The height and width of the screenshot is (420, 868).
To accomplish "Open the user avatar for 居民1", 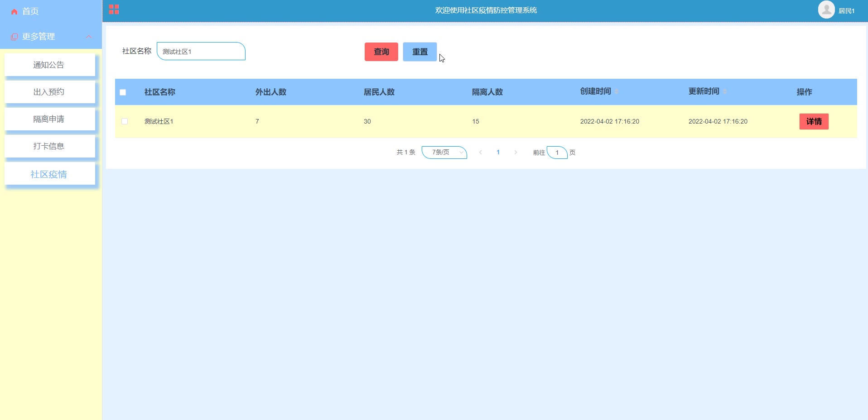I will click(x=826, y=10).
